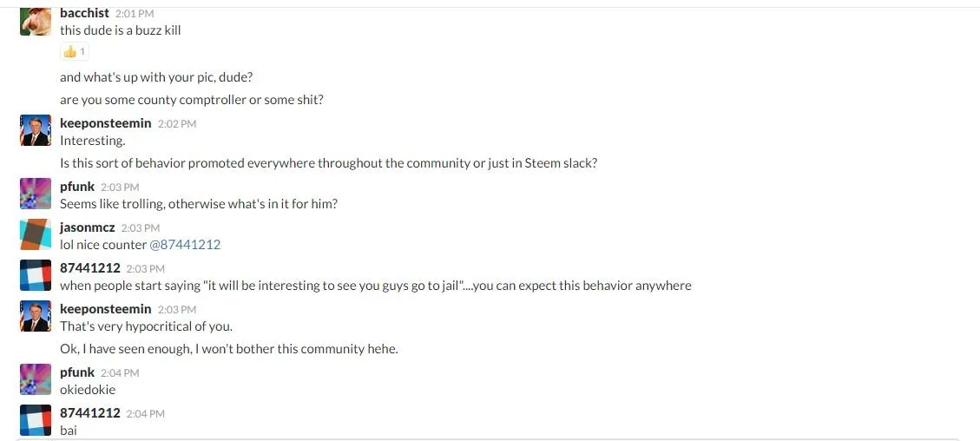Click the bacchist username
Viewport: 980px width, 441px height.
[x=84, y=13]
